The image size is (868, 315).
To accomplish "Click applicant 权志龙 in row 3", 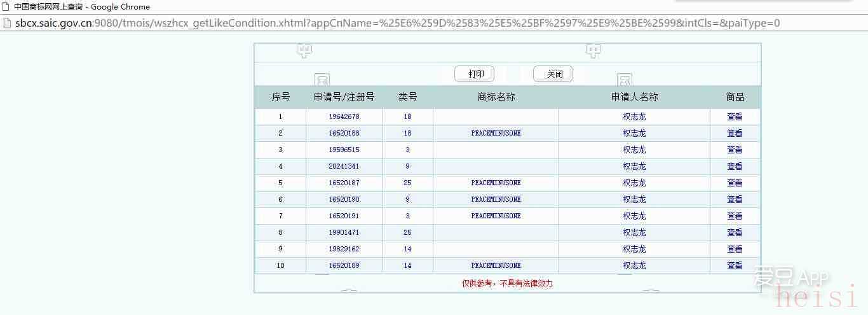I will [x=634, y=150].
